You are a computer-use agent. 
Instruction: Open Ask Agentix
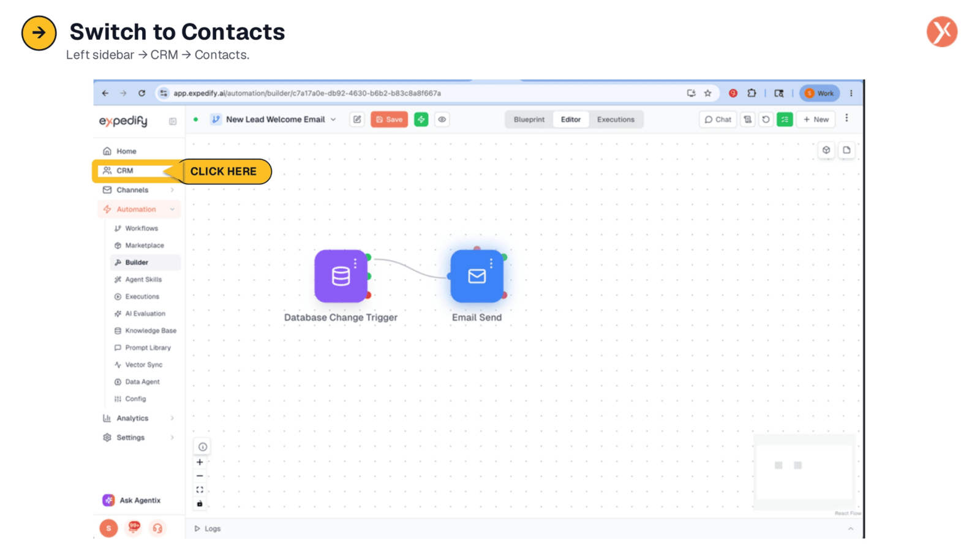tap(132, 500)
